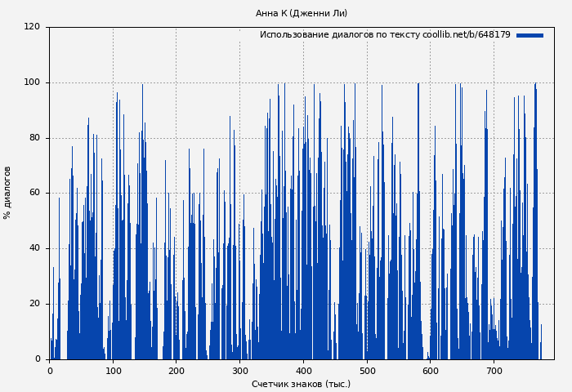Screen dimensions: 572x392
Task: Click the y-axis tick label 40
Action: [34, 248]
